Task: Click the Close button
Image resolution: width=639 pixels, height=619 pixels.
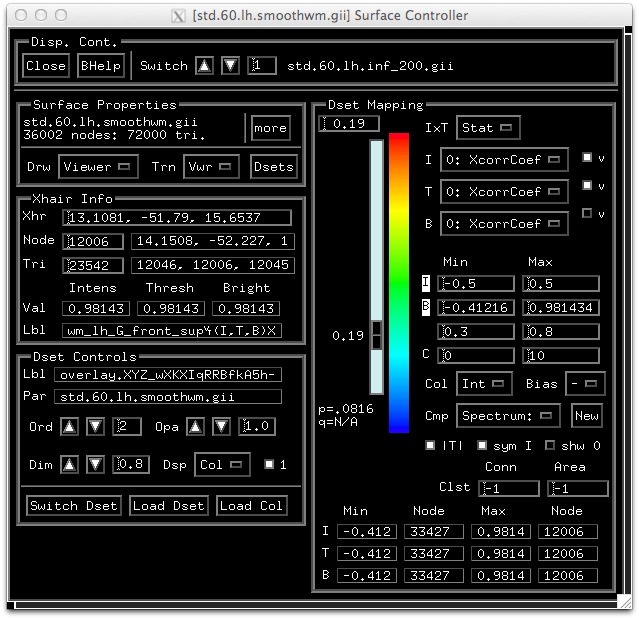Action: click(x=46, y=66)
